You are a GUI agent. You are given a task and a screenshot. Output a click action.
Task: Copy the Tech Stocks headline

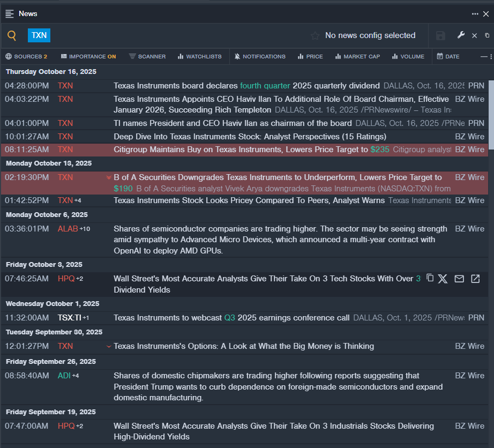[430, 278]
